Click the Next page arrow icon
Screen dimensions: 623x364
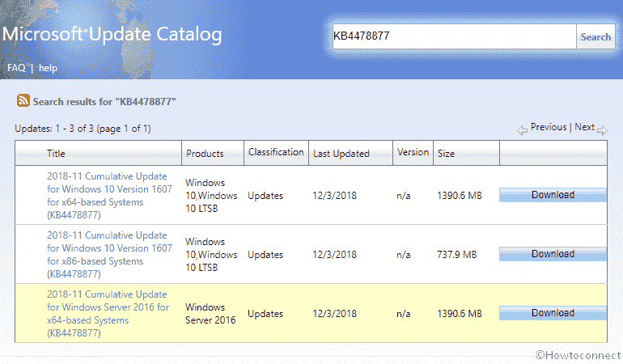[x=602, y=130]
